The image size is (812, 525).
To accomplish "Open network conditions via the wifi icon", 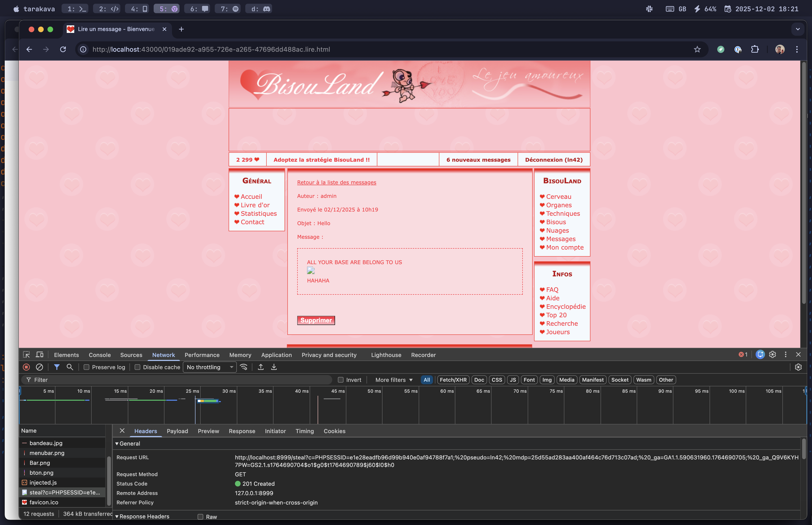I will tap(244, 367).
